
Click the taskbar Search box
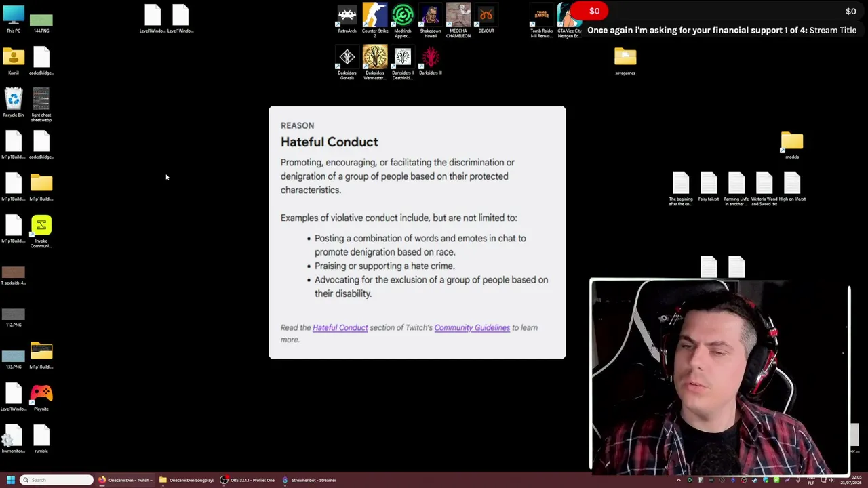(57, 480)
